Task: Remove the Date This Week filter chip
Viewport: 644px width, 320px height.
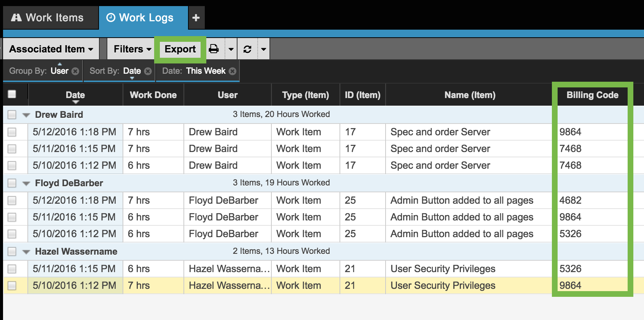Action: pyautogui.click(x=233, y=71)
